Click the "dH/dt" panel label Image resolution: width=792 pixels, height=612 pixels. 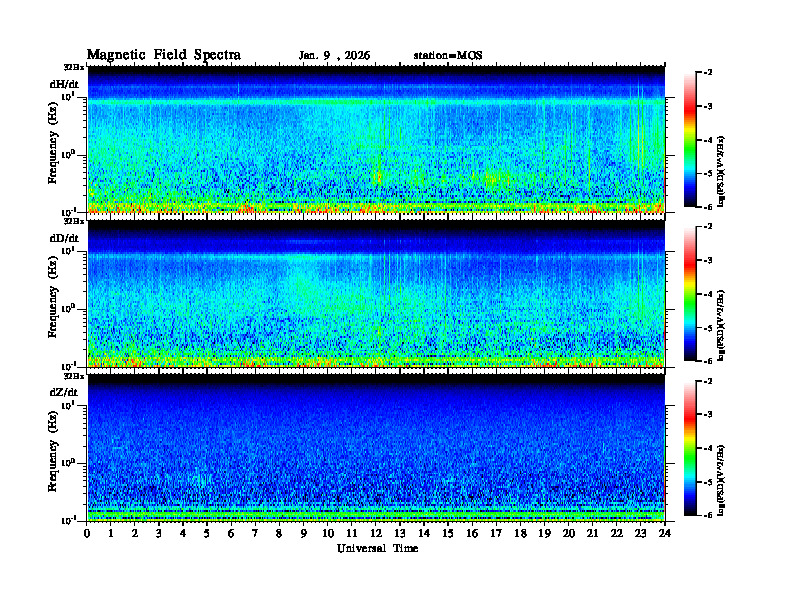tap(64, 84)
